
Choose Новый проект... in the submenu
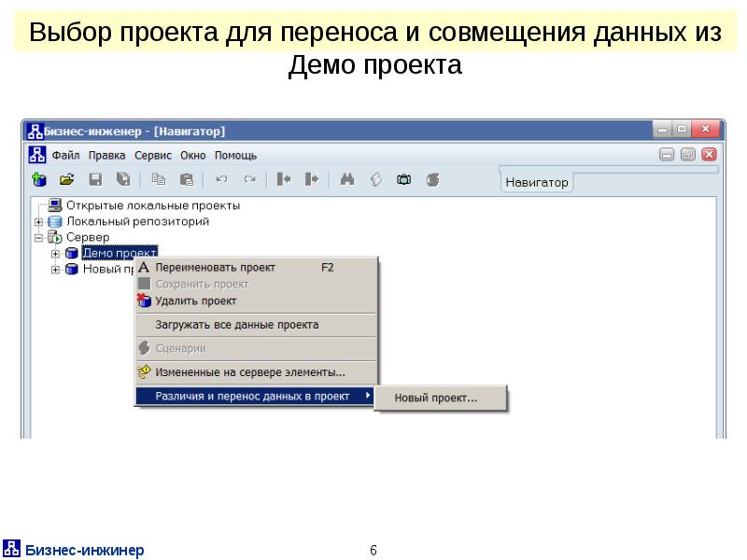[x=435, y=399]
